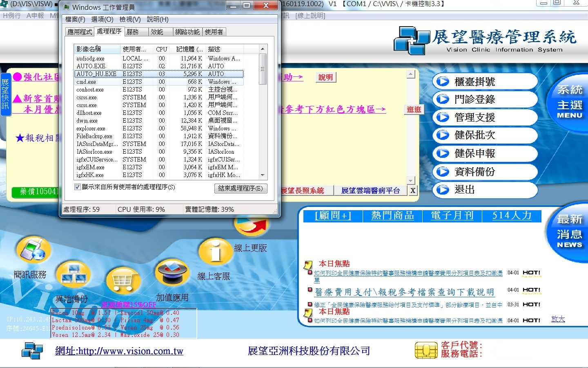This screenshot has height=368, width=588.
Task: Open the 線上客服 info icon
Action: coord(215,251)
